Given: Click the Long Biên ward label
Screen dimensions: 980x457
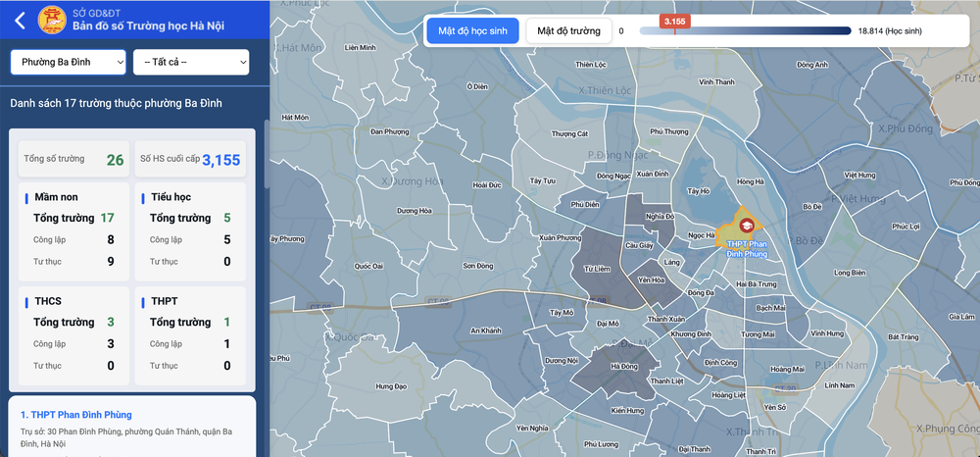Looking at the screenshot, I should tap(850, 273).
